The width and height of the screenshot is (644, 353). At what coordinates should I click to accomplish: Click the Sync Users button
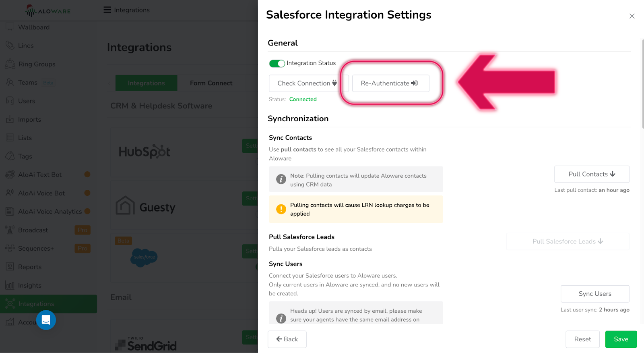tap(595, 294)
